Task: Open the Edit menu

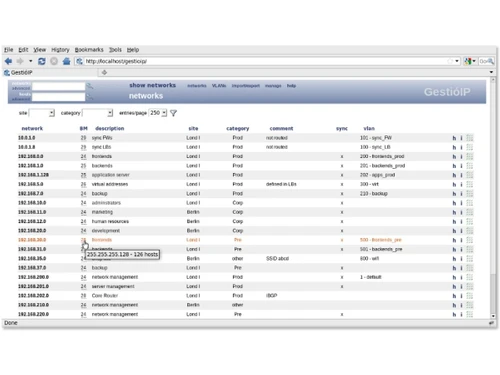Action: point(23,50)
